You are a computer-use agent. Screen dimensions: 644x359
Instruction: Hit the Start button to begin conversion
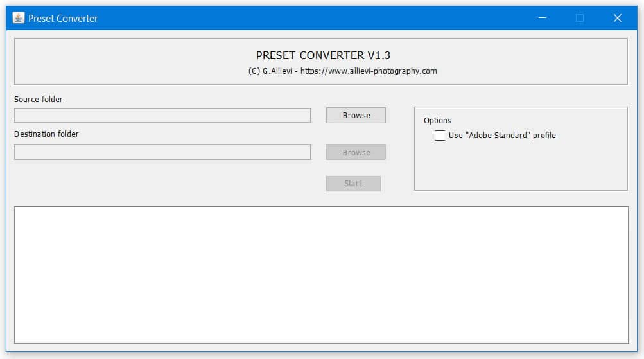coord(353,184)
